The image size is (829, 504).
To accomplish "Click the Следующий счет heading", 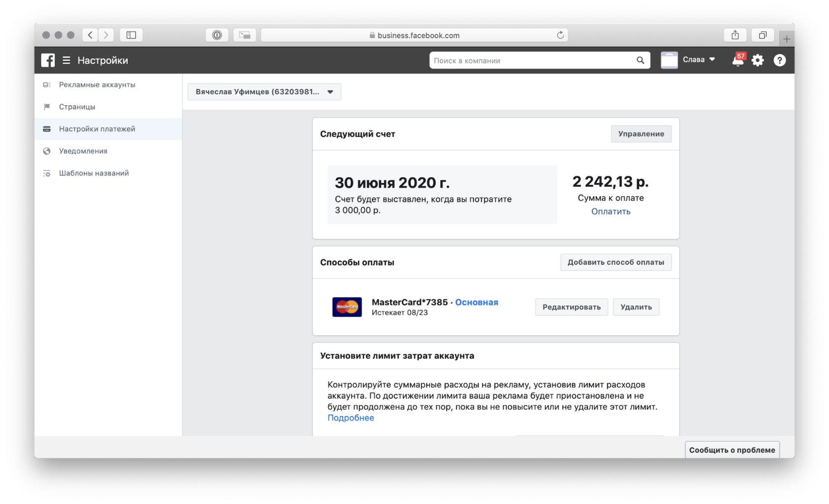I will pos(358,134).
